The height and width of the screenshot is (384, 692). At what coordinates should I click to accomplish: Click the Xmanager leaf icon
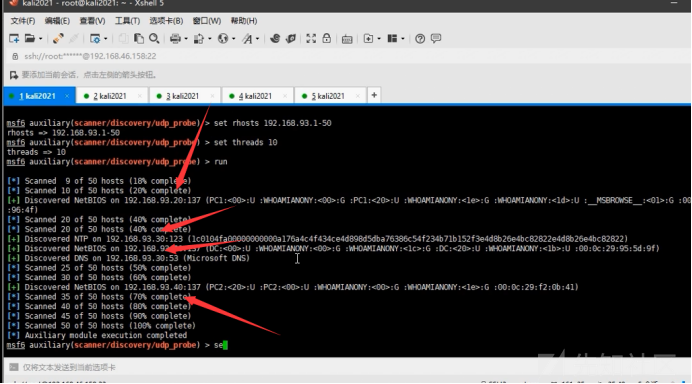[x=290, y=39]
